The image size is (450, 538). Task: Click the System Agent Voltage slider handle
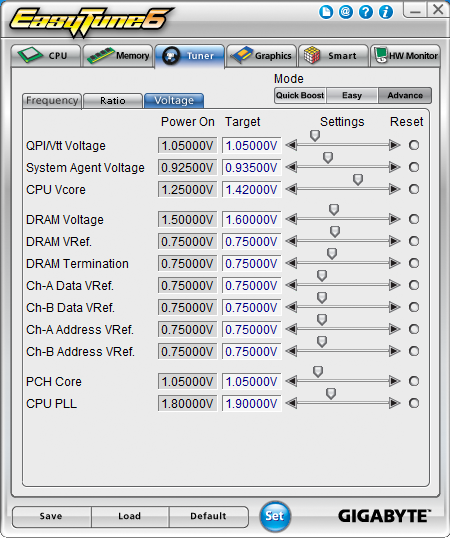pyautogui.click(x=328, y=157)
